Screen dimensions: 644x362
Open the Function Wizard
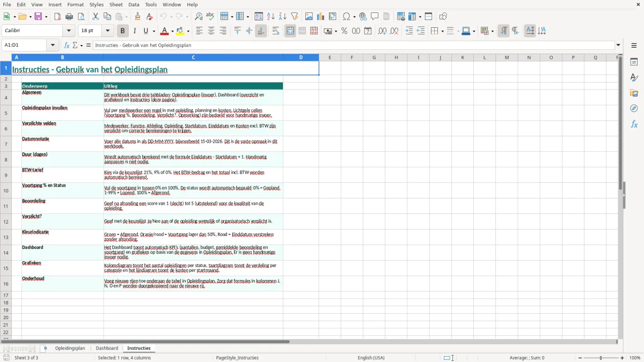click(x=67, y=45)
